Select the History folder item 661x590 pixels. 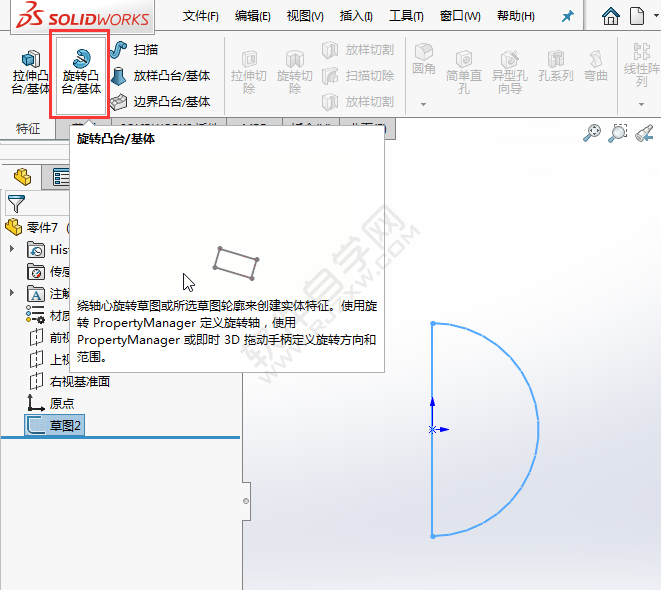(48, 249)
